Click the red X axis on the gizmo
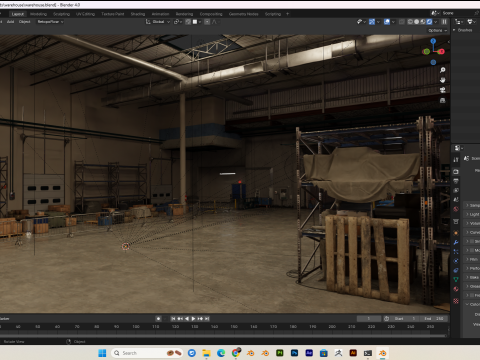The height and width of the screenshot is (360, 480). [442, 51]
